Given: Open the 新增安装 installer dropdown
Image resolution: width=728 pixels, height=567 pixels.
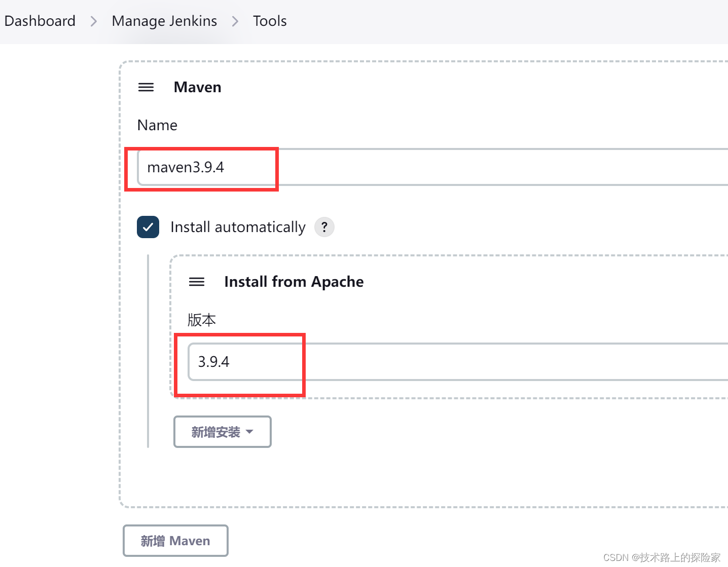Looking at the screenshot, I should (223, 432).
